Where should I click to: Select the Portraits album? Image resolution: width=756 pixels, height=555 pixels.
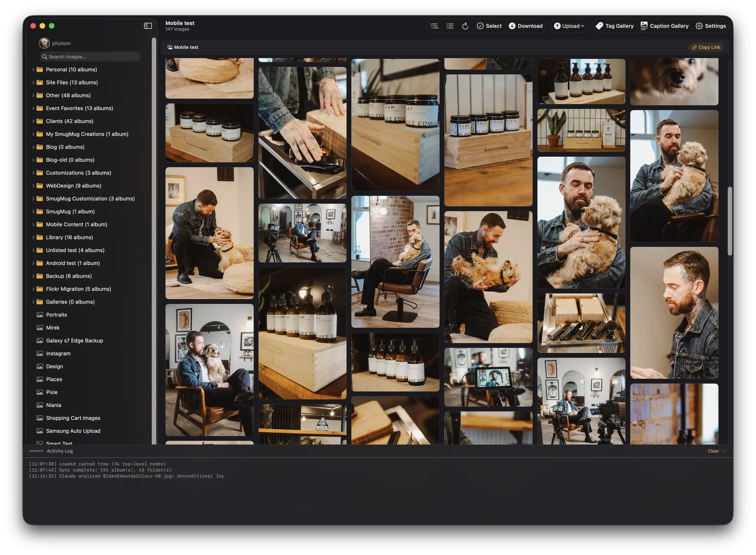point(56,315)
